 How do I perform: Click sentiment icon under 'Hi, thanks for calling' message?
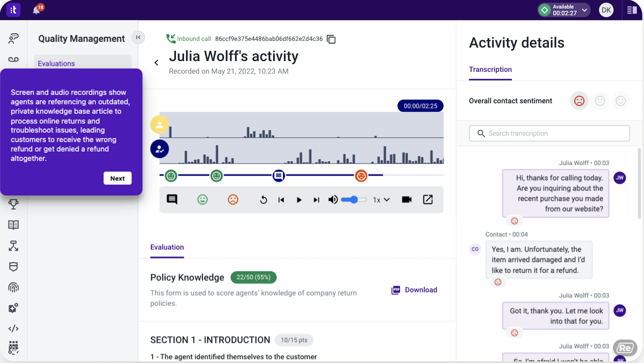tap(515, 221)
